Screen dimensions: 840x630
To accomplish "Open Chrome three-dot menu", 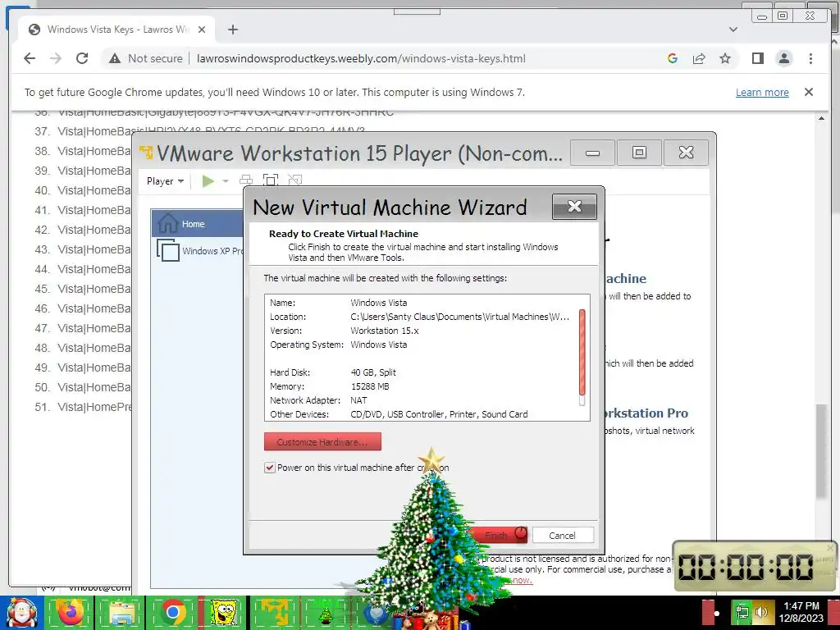I will pos(810,58).
